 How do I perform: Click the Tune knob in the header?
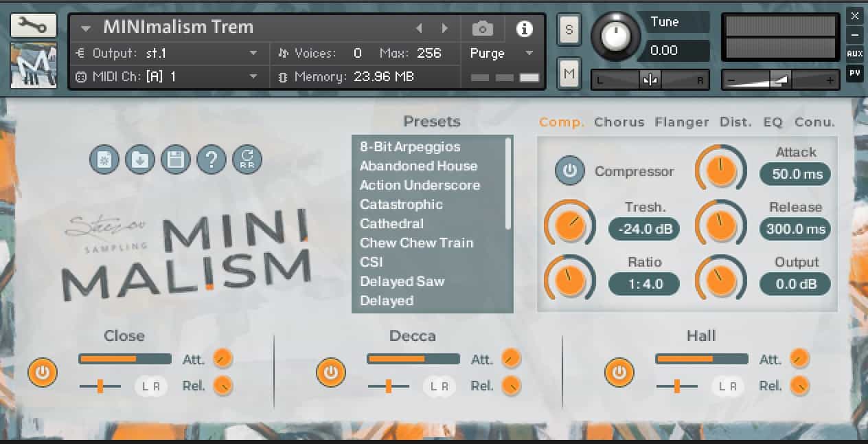pos(615,38)
